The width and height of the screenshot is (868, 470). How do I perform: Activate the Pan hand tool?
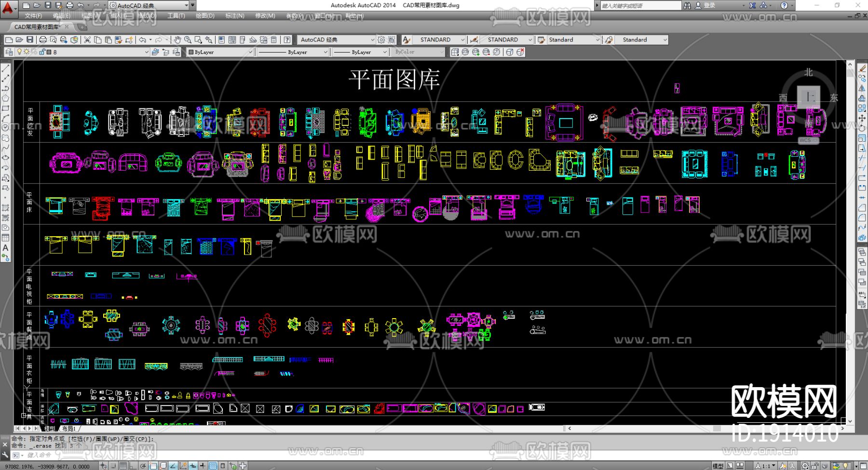click(177, 40)
